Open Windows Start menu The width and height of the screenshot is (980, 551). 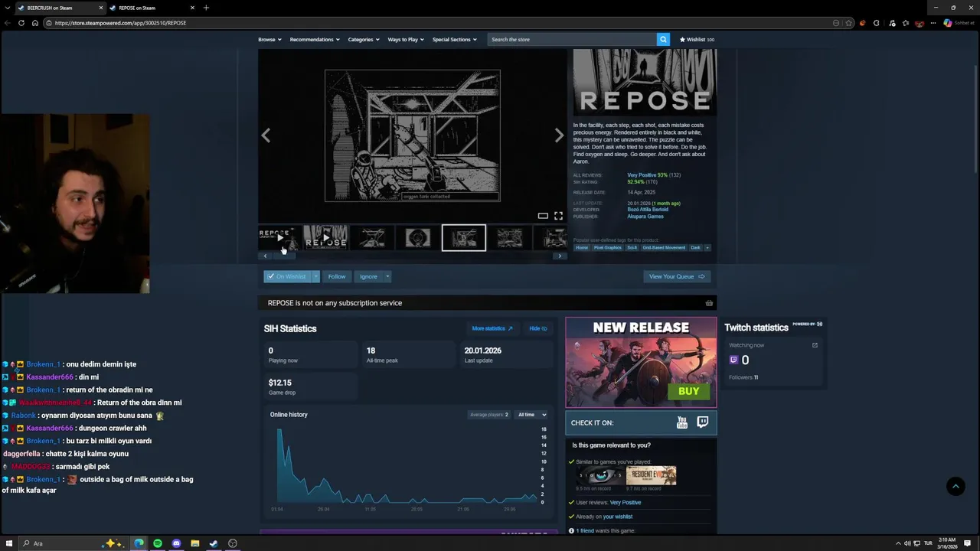click(8, 543)
